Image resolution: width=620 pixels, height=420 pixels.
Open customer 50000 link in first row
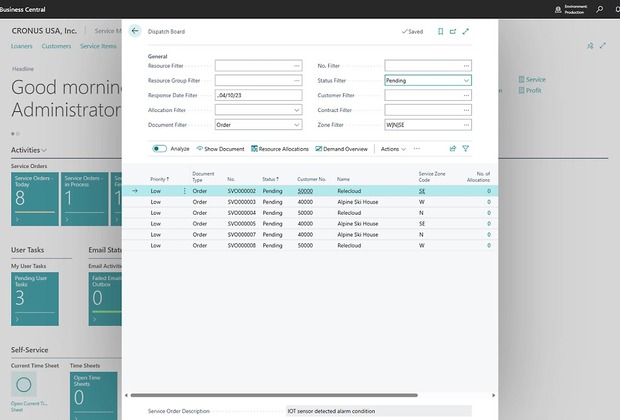click(x=305, y=191)
